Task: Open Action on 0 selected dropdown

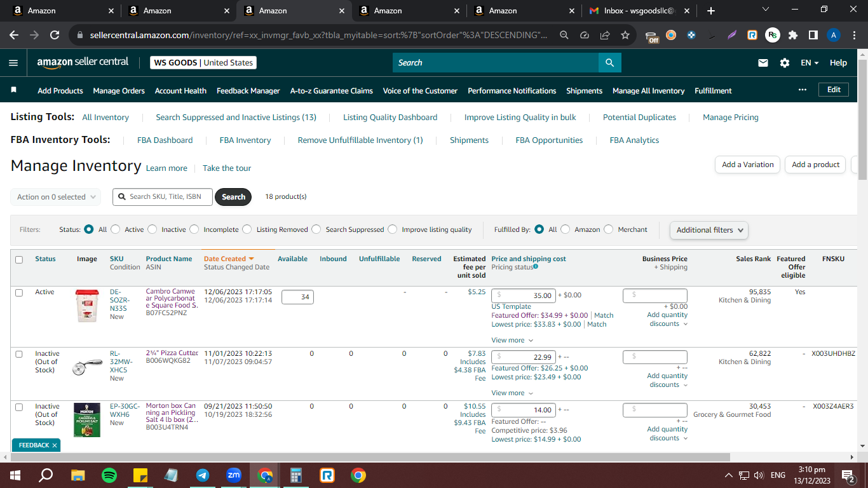Action: [56, 197]
